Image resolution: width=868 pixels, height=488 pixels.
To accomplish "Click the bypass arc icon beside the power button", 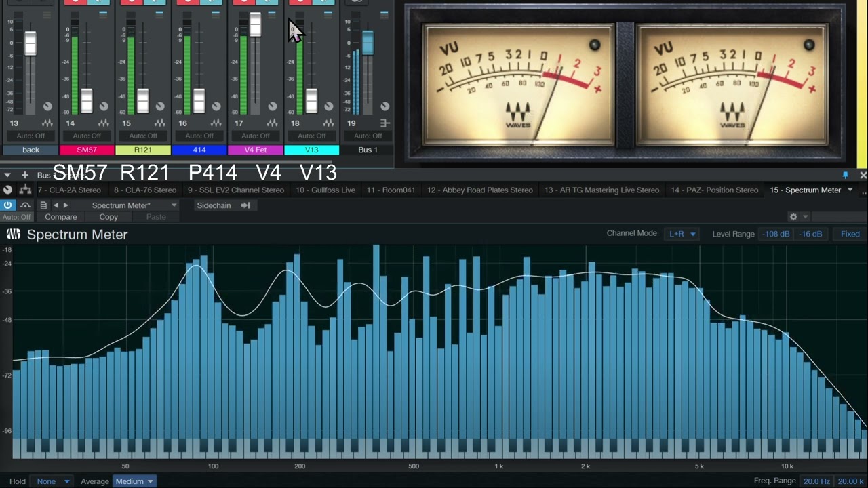I will click(26, 205).
